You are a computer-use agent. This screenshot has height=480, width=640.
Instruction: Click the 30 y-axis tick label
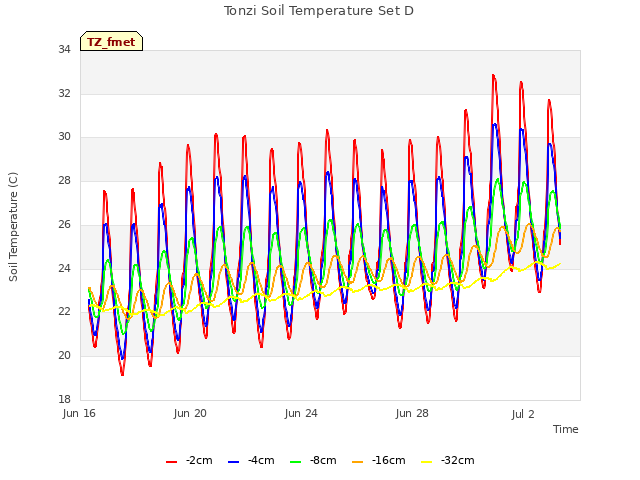[64, 137]
